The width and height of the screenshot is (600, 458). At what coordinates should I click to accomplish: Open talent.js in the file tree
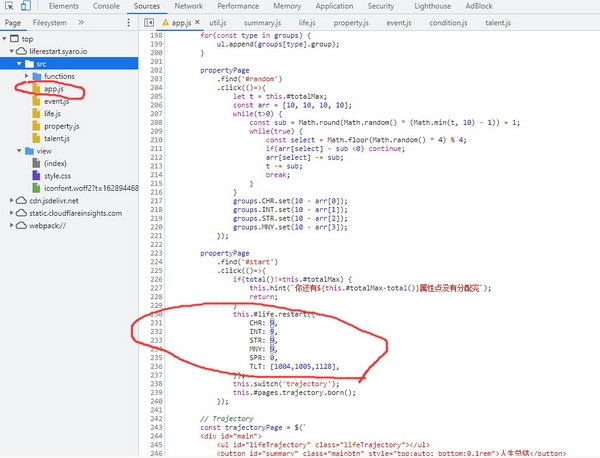click(x=57, y=139)
